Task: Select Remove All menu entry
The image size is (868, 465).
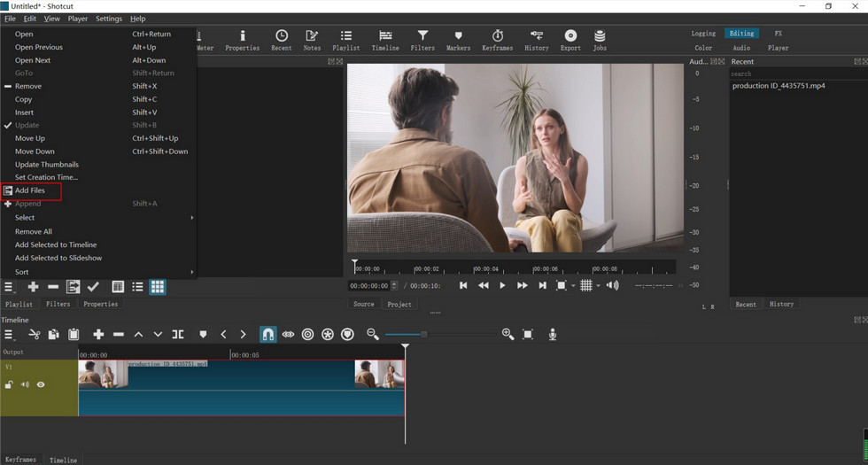Action: [x=34, y=231]
